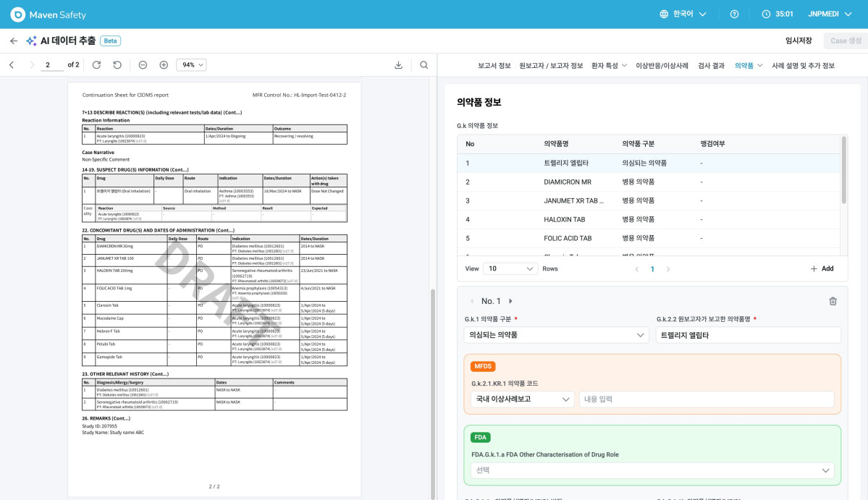Switch to the 보고서 정보 tab
The image size is (868, 500).
pyautogui.click(x=494, y=65)
